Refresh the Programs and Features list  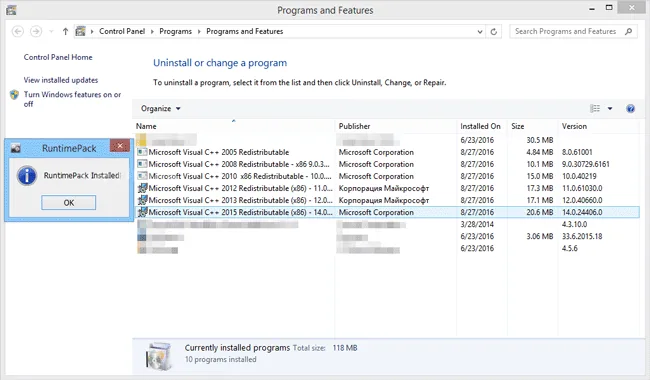tap(494, 31)
